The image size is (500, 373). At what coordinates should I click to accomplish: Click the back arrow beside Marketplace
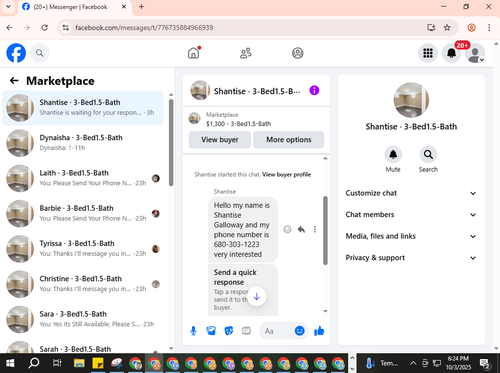[14, 80]
